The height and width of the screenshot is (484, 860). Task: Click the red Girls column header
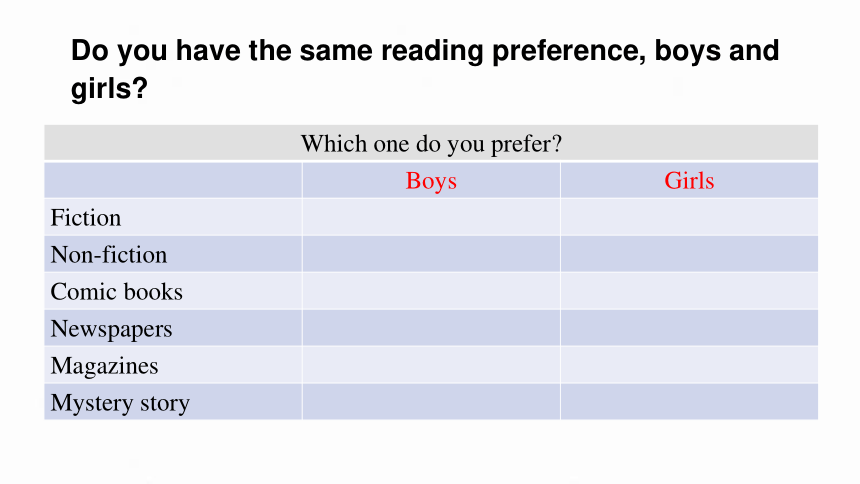pos(689,181)
